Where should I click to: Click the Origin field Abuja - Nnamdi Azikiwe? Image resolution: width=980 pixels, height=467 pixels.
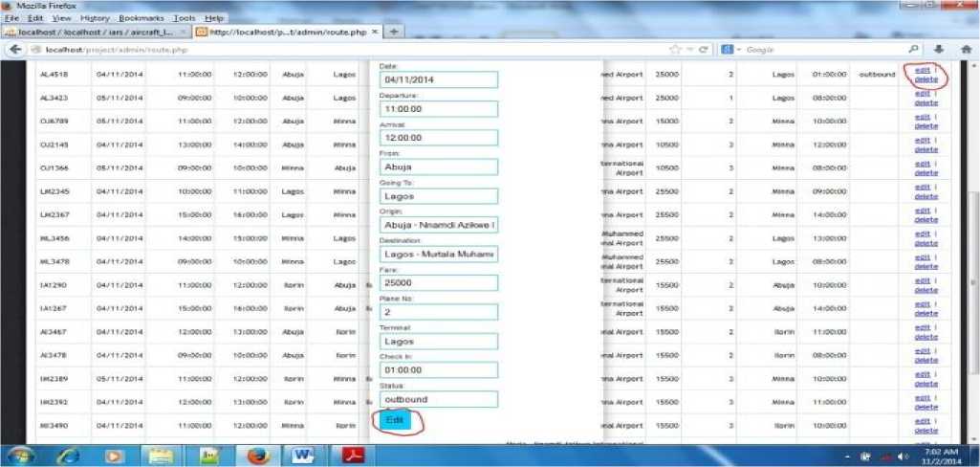point(438,225)
